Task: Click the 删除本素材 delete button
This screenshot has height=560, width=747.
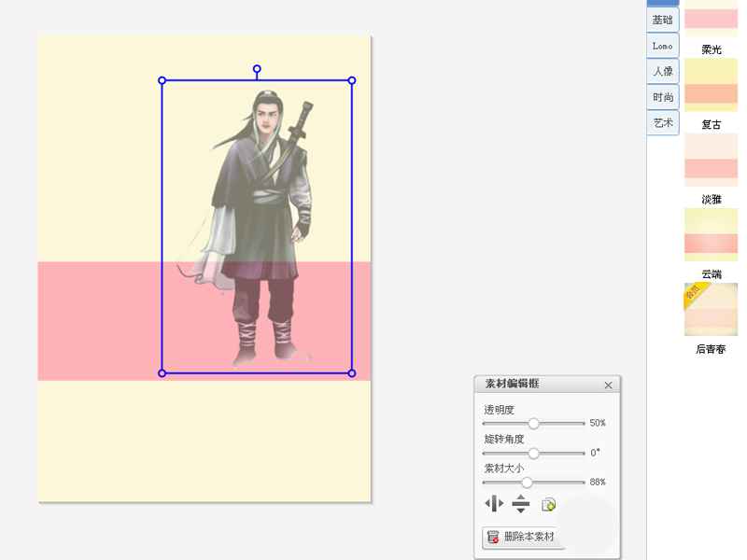Action: click(522, 538)
